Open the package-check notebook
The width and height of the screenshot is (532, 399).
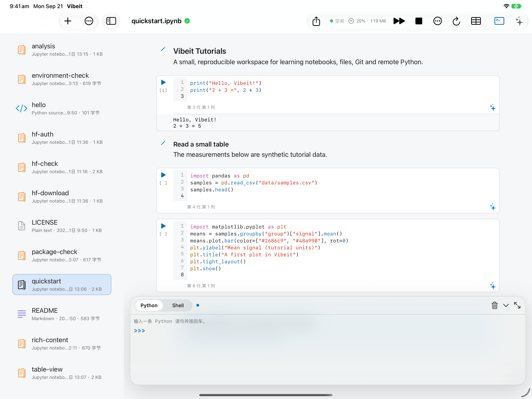(x=62, y=255)
